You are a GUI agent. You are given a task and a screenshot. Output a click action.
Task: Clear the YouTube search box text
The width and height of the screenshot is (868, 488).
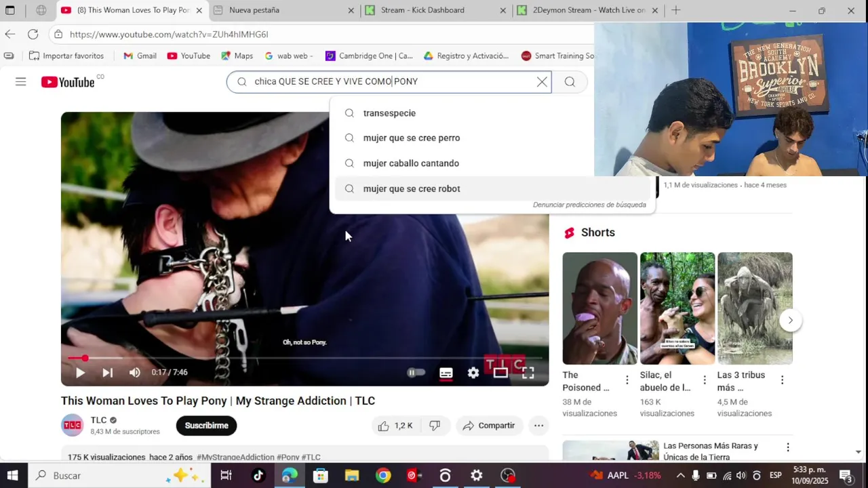point(542,82)
